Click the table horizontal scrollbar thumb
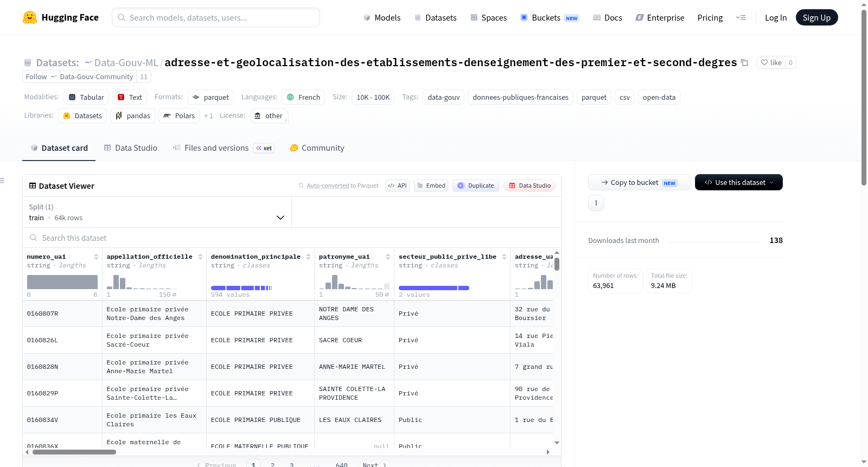 click(74, 452)
